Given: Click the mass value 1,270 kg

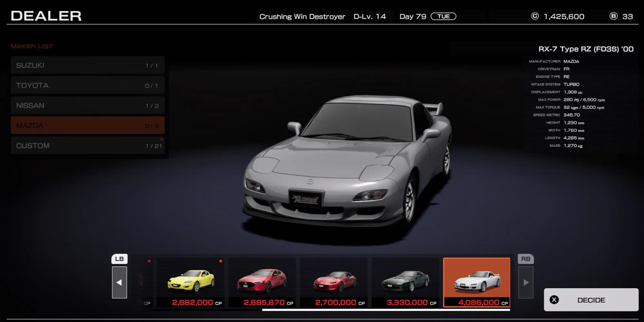Looking at the screenshot, I should tap(573, 146).
